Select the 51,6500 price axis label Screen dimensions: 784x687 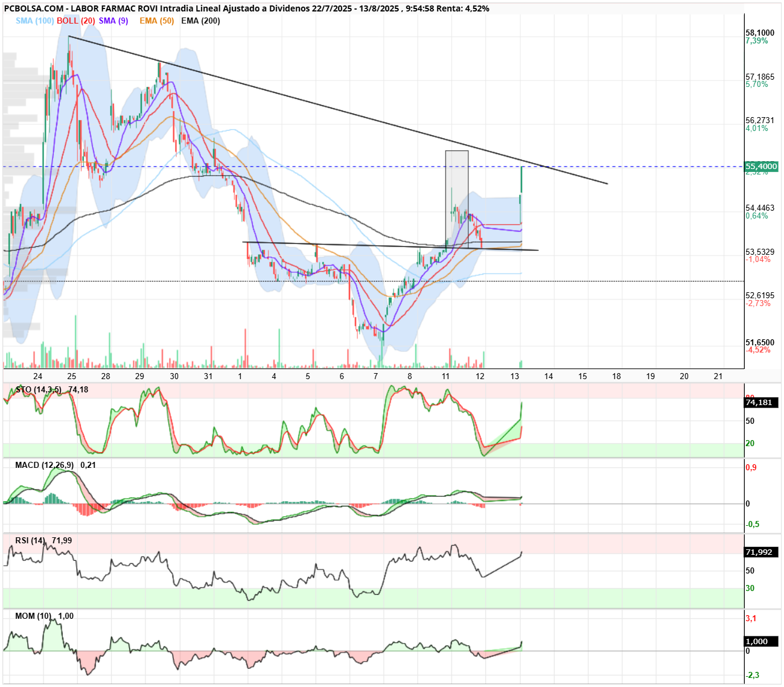point(760,342)
